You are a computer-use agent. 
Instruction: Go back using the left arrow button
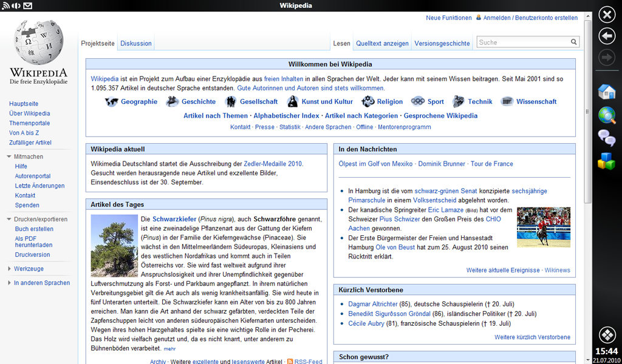click(x=607, y=36)
